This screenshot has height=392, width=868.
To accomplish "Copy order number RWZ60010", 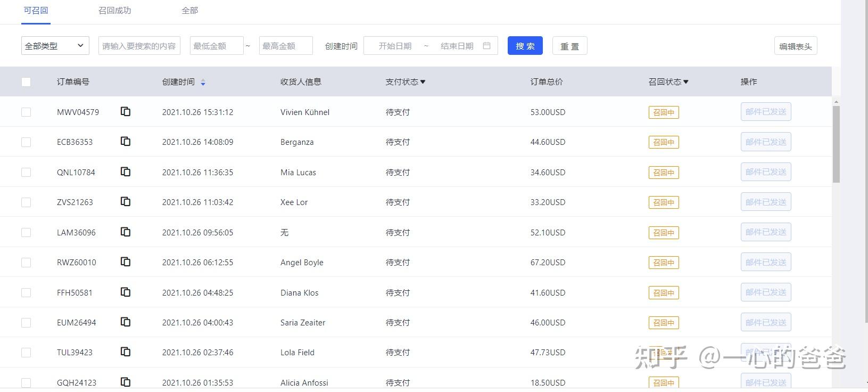I will click(126, 262).
